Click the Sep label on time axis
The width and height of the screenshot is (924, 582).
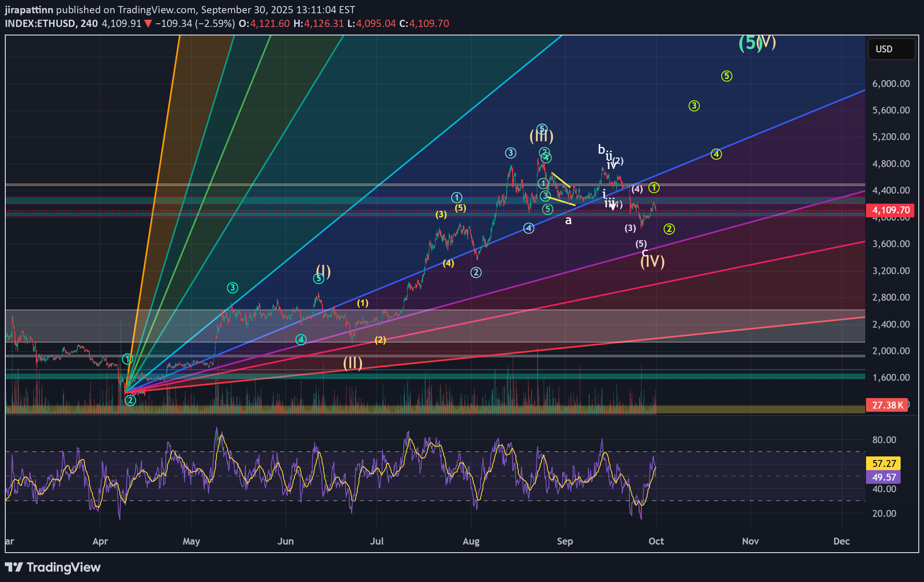(x=565, y=541)
